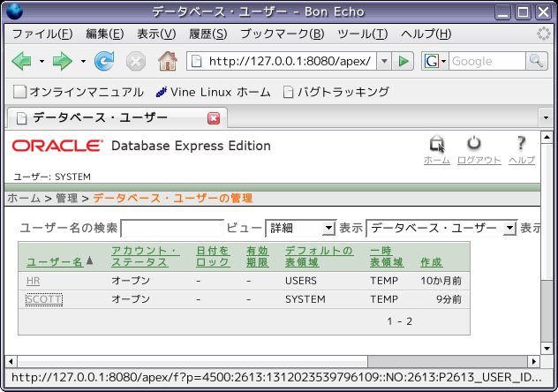Click the activity throbber icon at menu bar right
The height and width of the screenshot is (392, 558).
pos(543,34)
